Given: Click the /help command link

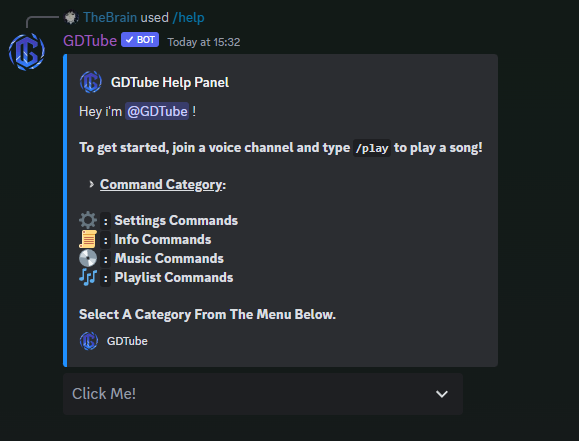Looking at the screenshot, I should click(188, 17).
